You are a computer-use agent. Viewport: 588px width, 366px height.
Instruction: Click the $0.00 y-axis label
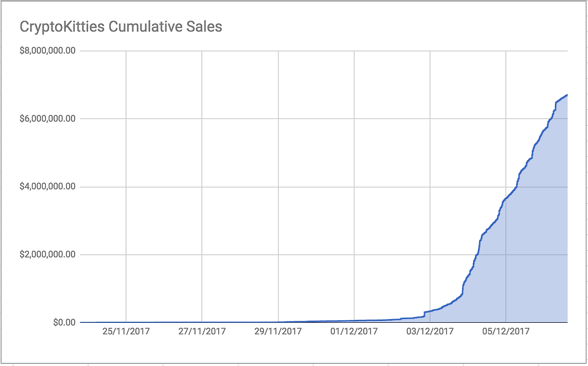(64, 322)
